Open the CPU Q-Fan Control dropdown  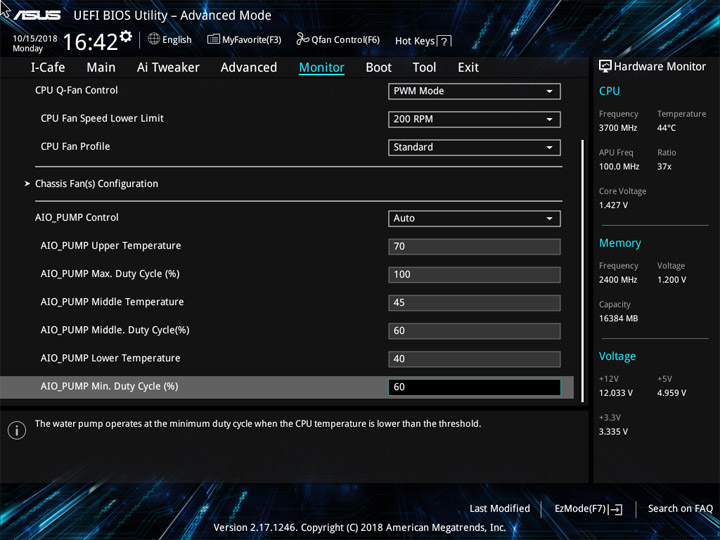point(474,91)
